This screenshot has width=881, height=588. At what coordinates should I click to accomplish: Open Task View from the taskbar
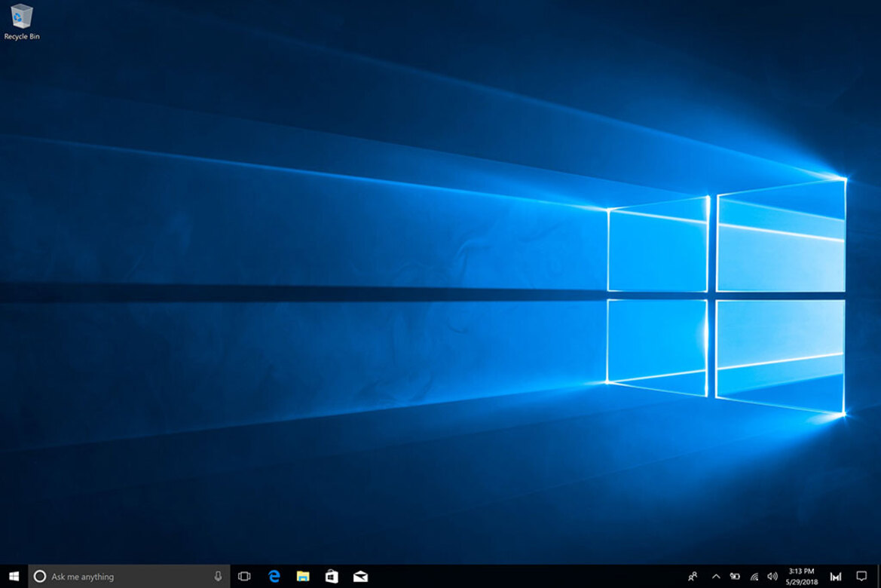click(244, 576)
